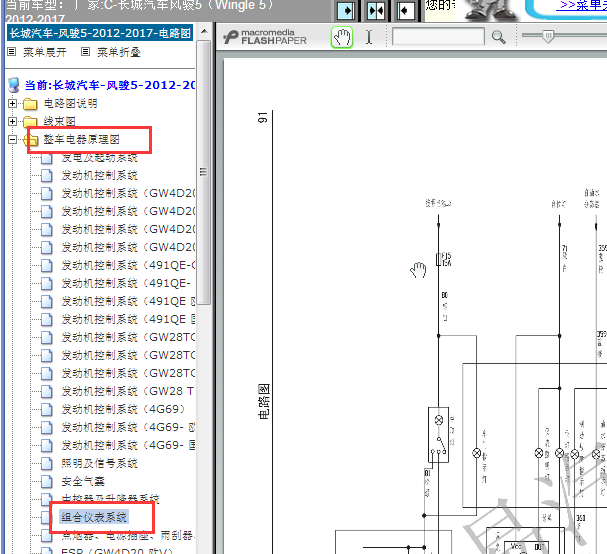607x554 pixels.
Task: Open the plain 发动机控制系统 entry
Action: [99, 175]
